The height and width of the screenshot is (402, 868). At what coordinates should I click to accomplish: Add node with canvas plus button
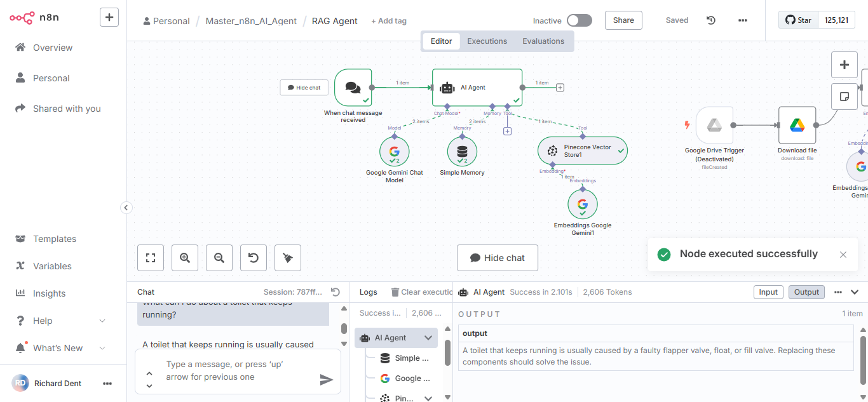[844, 65]
